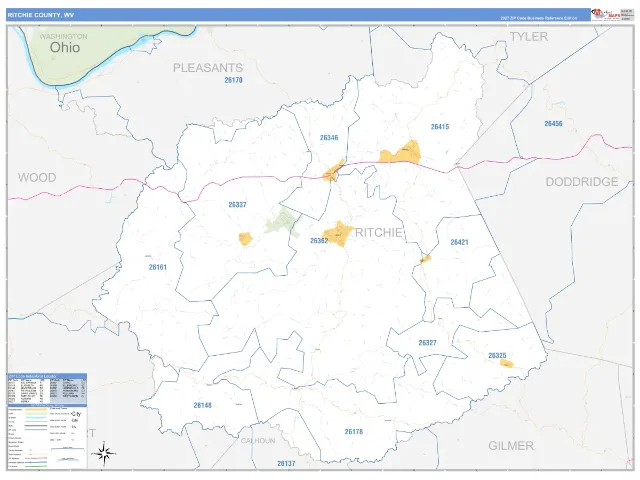The height and width of the screenshot is (480, 640).
Task: Click the 'RITCHIE' county name label
Action: (379, 233)
